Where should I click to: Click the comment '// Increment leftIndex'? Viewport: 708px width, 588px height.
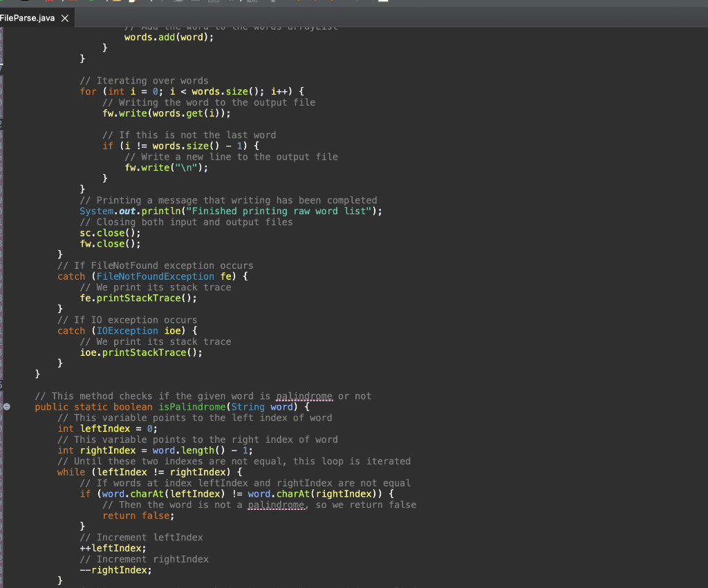tap(141, 538)
